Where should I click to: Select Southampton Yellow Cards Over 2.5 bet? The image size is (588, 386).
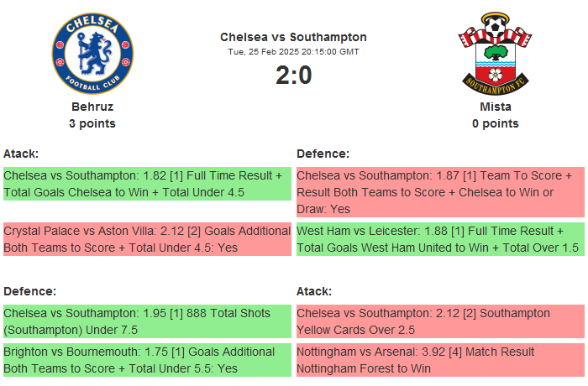440,321
